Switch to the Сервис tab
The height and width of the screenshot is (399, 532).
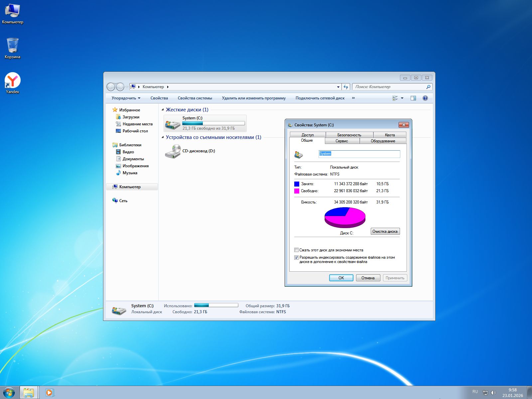pyautogui.click(x=341, y=141)
